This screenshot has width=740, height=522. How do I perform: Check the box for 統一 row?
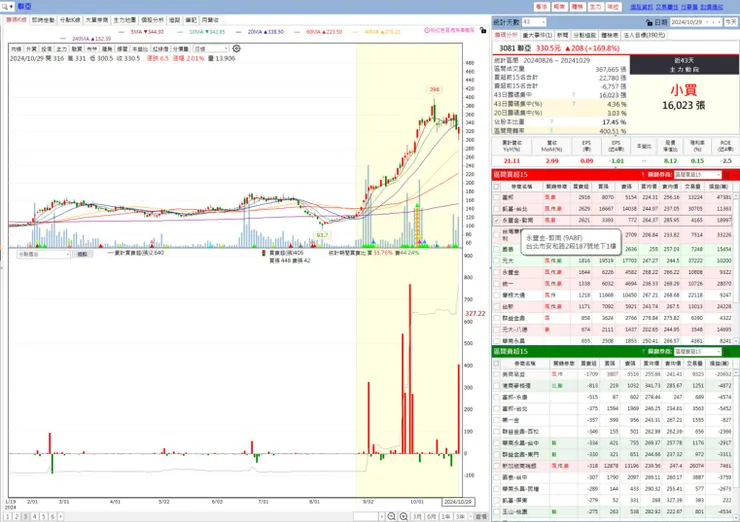(x=496, y=284)
